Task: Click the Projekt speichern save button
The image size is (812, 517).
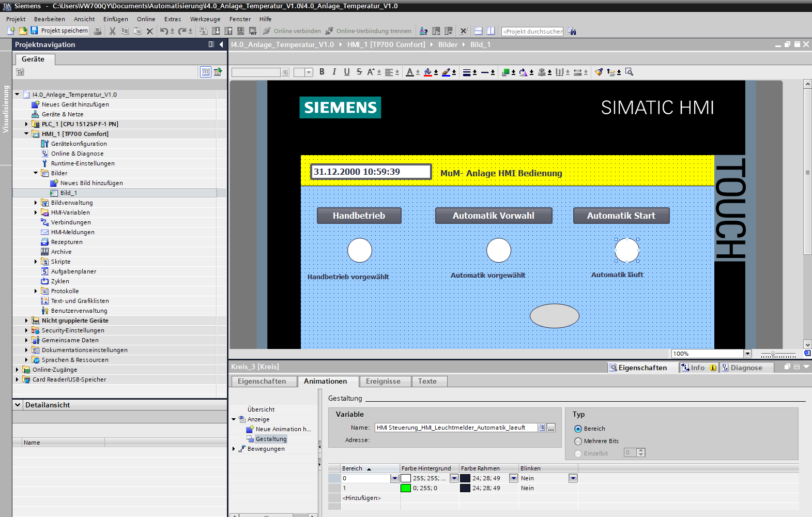Action: [59, 31]
